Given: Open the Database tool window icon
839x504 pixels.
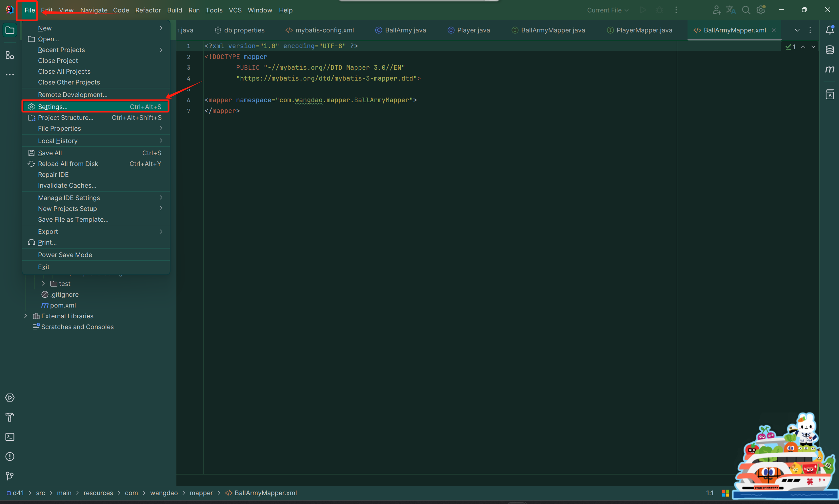Looking at the screenshot, I should point(829,50).
